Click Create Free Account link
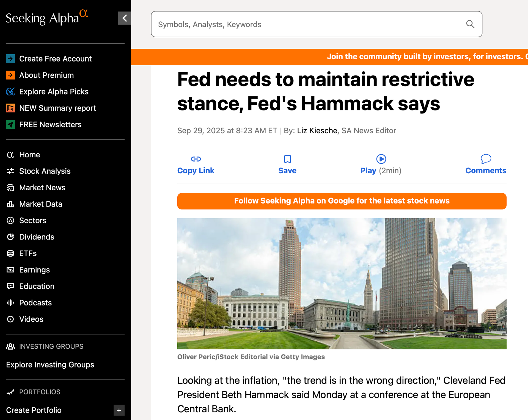The width and height of the screenshot is (528, 420). click(55, 59)
